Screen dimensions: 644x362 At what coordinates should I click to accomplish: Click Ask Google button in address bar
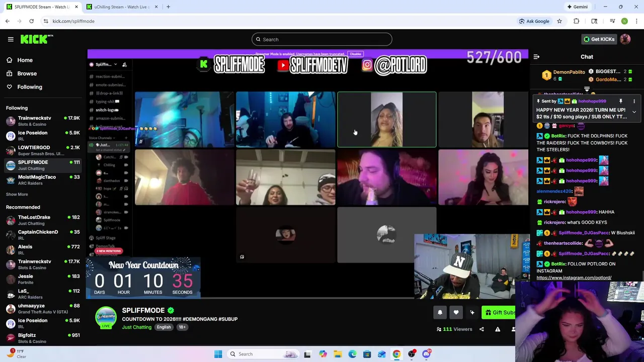click(534, 21)
